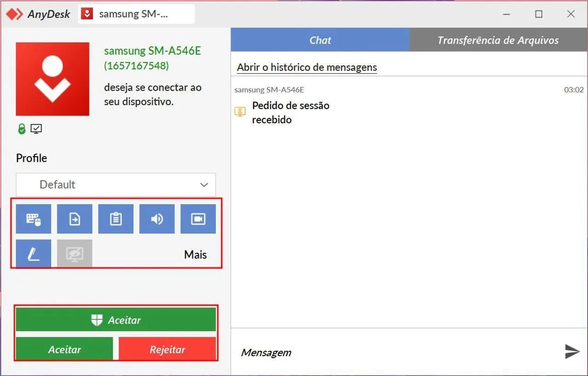588x376 pixels.
Task: Close the AnyDesk window
Action: point(571,14)
